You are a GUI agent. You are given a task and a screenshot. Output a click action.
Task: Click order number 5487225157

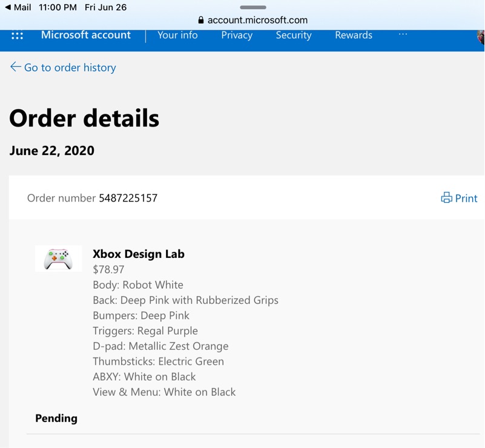(x=128, y=198)
